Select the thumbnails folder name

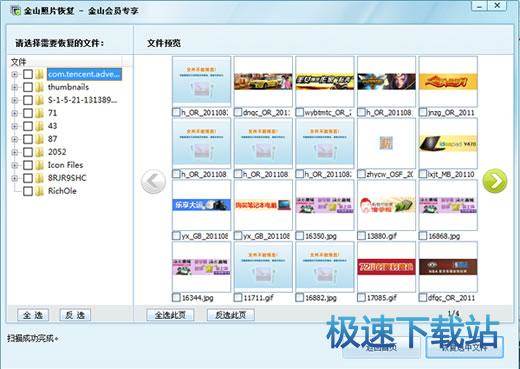[x=68, y=87]
